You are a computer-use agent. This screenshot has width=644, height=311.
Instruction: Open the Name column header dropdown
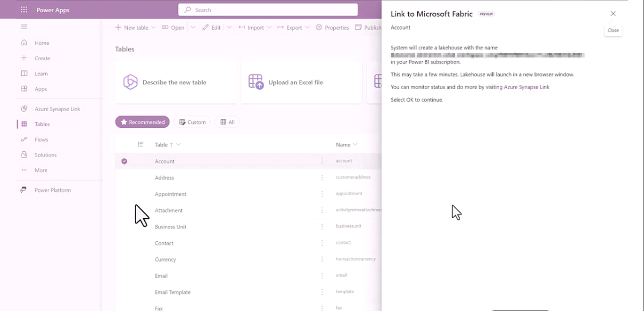[347, 145]
